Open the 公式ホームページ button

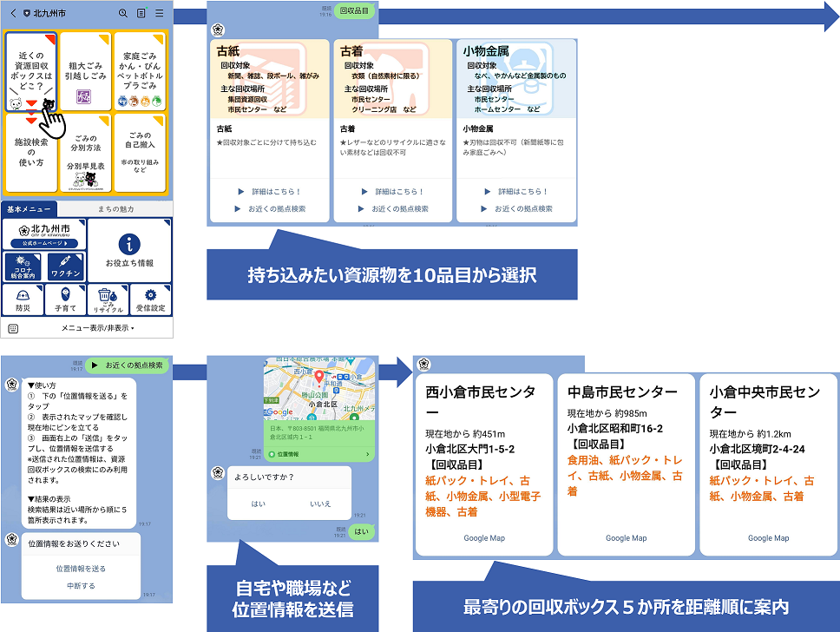[45, 244]
